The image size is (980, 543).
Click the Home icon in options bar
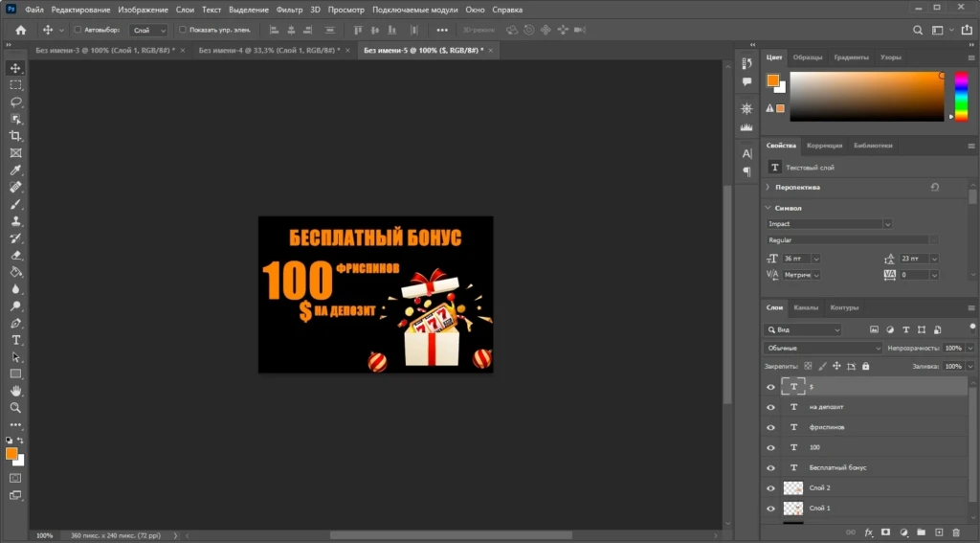(x=21, y=30)
